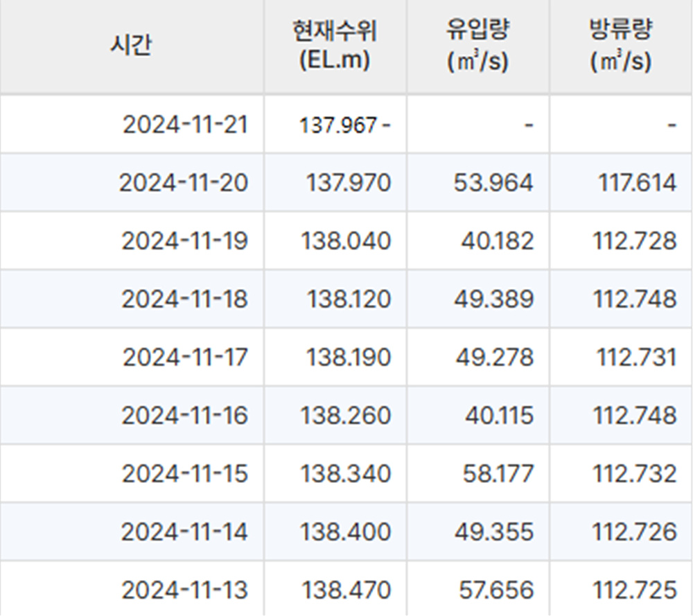Click water level value 138.120

click(349, 299)
